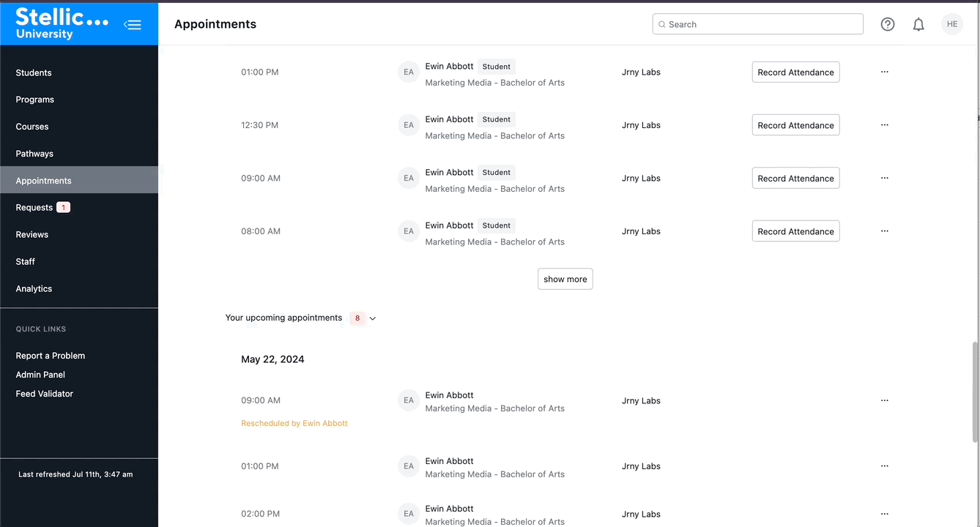Click the Your upcoming appointments label
This screenshot has width=980, height=527.
[283, 318]
